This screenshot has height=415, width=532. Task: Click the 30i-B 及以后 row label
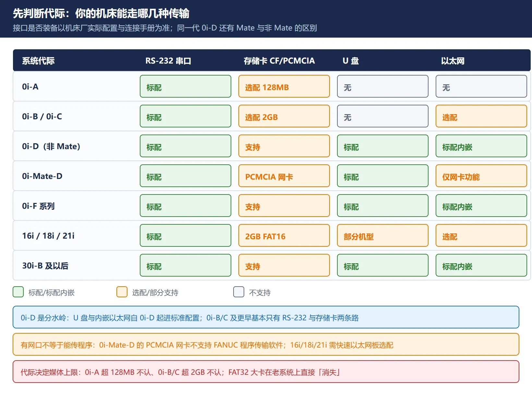click(x=45, y=266)
